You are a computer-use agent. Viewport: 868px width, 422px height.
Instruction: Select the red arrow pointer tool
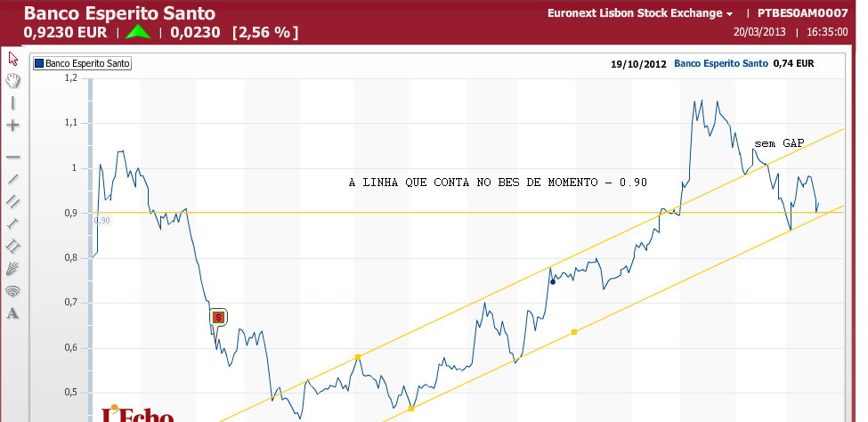pyautogui.click(x=13, y=58)
